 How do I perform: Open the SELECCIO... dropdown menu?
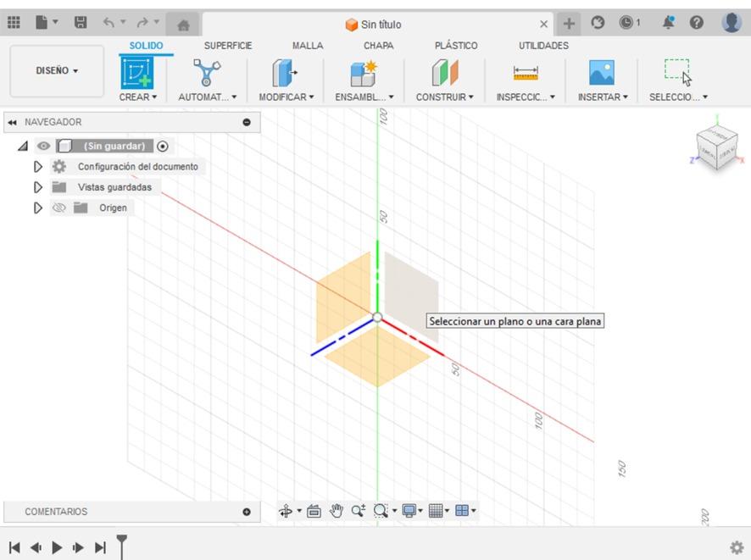coord(678,97)
